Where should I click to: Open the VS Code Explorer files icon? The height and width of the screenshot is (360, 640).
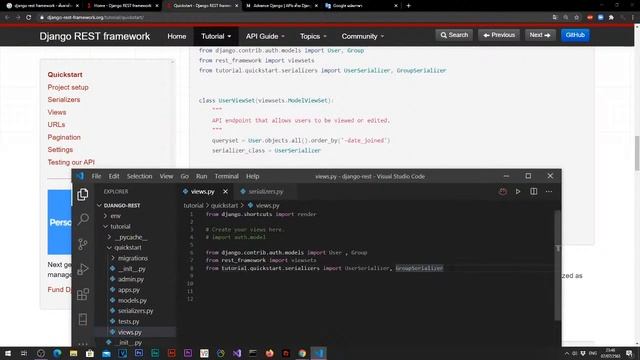coord(83,194)
